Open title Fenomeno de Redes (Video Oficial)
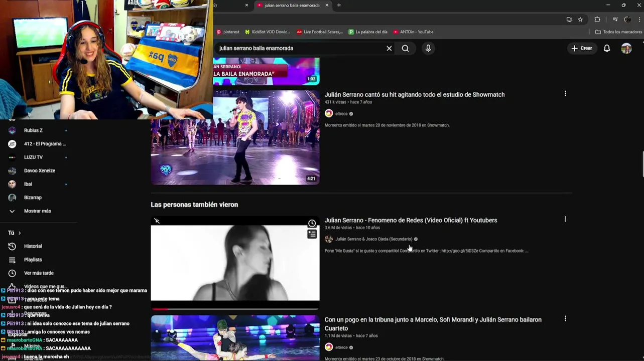This screenshot has width=644, height=361. click(411, 220)
